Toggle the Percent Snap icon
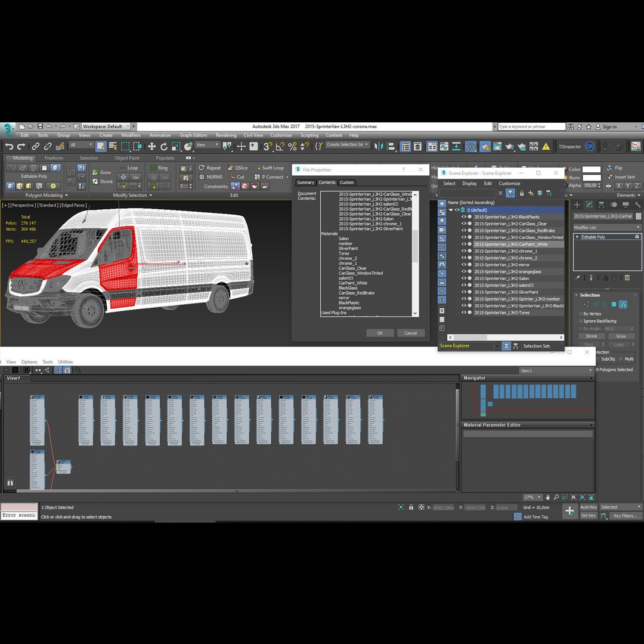Viewport: 644px width, 644px height. [x=292, y=146]
